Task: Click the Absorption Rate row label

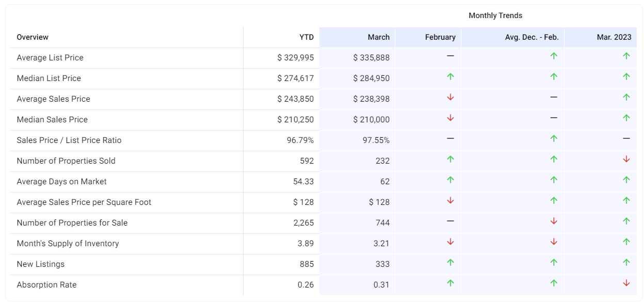Action: tap(46, 285)
